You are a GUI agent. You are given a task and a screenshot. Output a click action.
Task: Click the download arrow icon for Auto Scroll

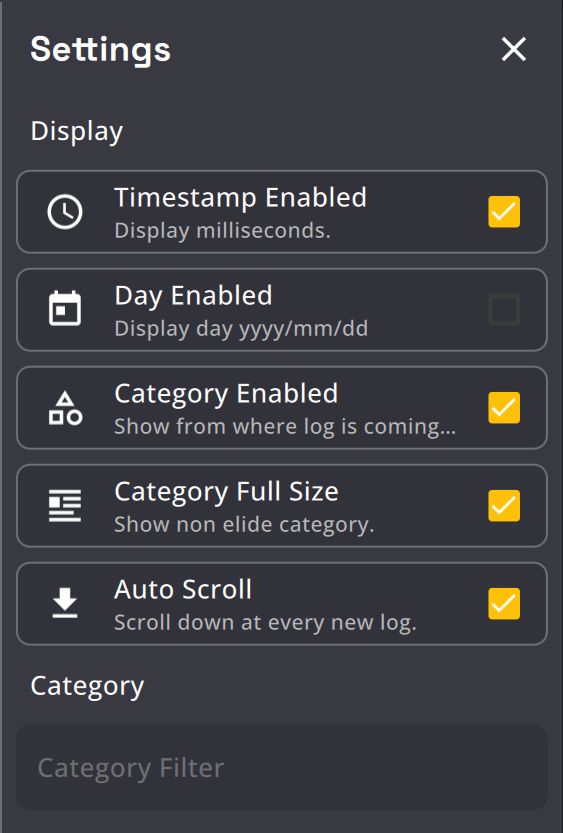point(65,603)
